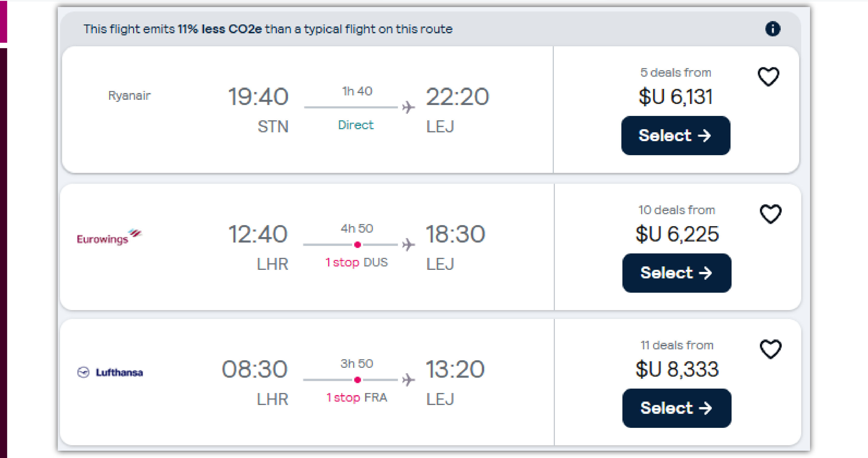Click the Direct label on the Ryanair flight
Viewport: 868px width, 458px height.
coord(356,125)
